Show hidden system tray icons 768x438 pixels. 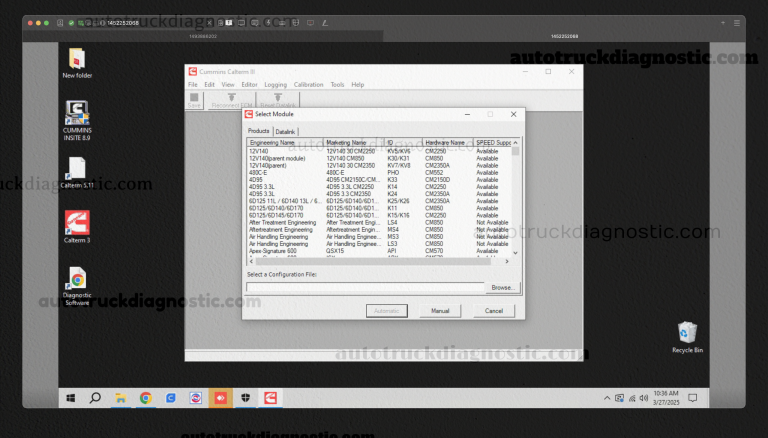coord(607,398)
